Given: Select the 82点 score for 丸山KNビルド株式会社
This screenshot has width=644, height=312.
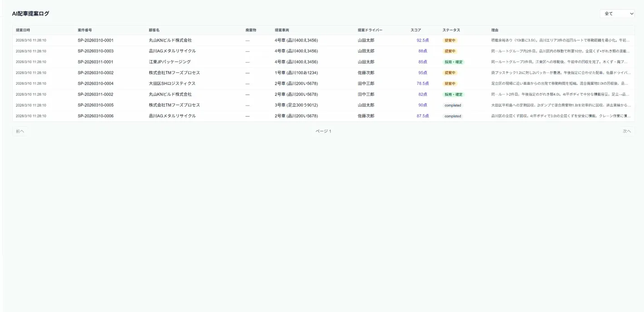Looking at the screenshot, I should [424, 94].
